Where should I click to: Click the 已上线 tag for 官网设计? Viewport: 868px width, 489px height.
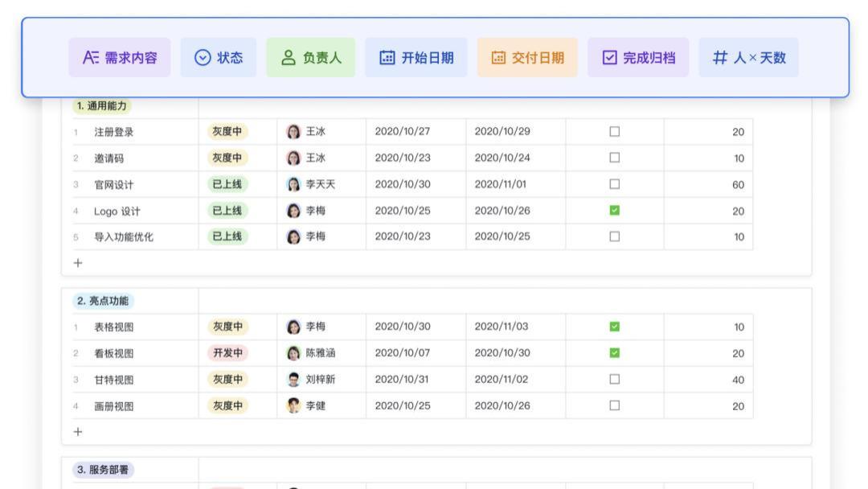(x=228, y=184)
